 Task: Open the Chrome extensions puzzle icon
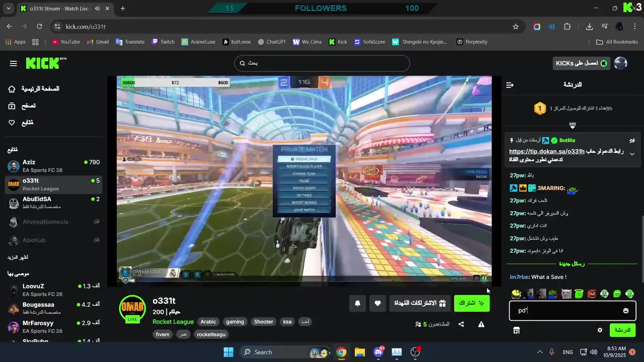tap(568, 27)
